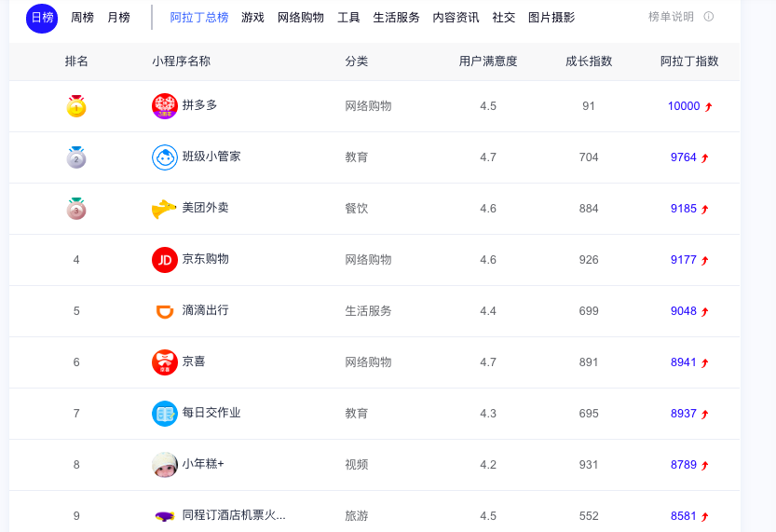Open the 美团外卖 mini program name
The image size is (776, 532).
[x=205, y=208]
